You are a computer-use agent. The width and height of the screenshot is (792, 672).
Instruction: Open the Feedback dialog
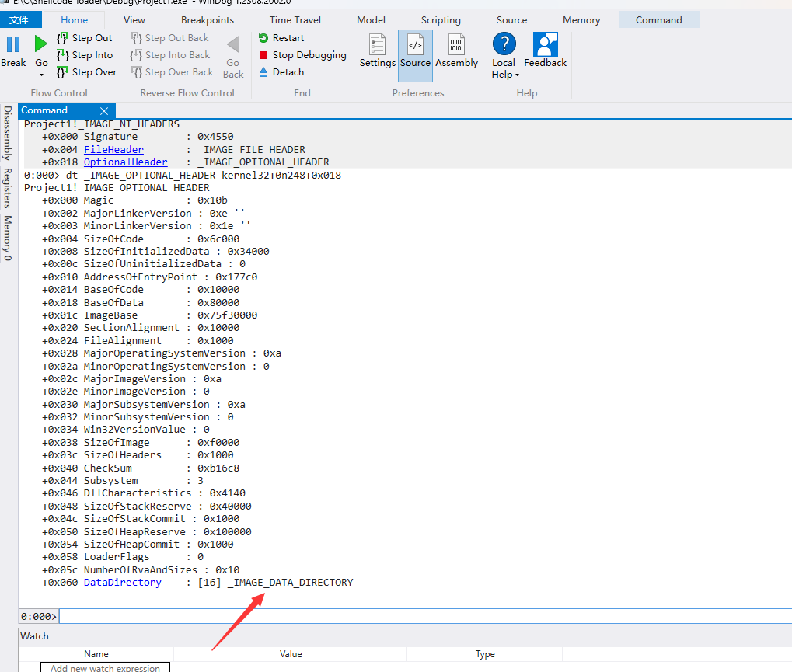click(545, 52)
